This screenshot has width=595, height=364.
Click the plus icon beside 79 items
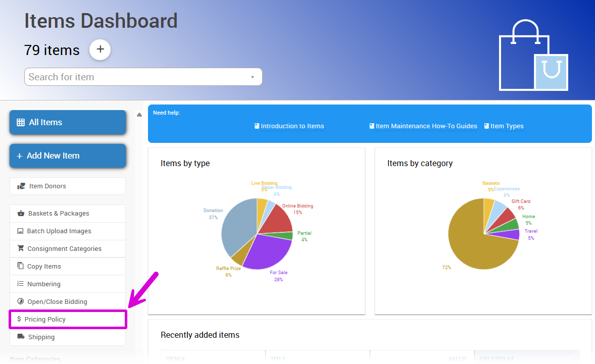(100, 49)
